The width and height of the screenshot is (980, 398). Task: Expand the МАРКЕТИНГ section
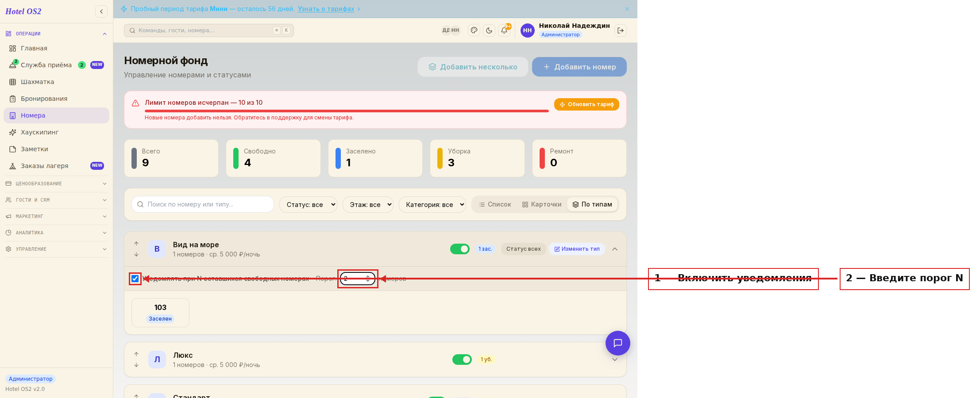[x=56, y=216]
